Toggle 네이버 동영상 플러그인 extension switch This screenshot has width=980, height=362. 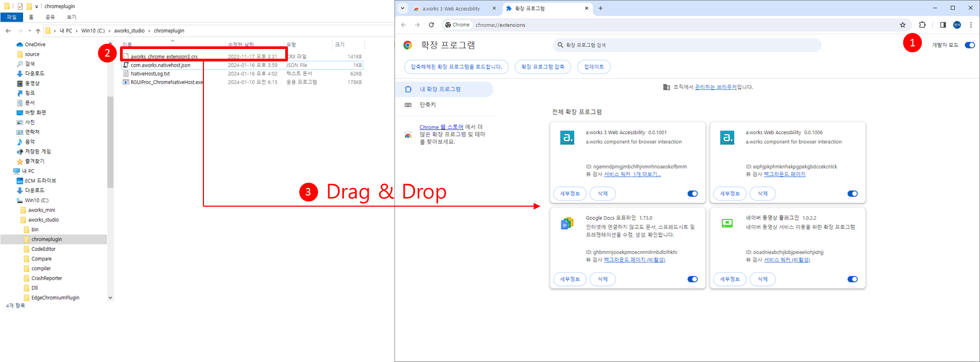[x=852, y=280]
